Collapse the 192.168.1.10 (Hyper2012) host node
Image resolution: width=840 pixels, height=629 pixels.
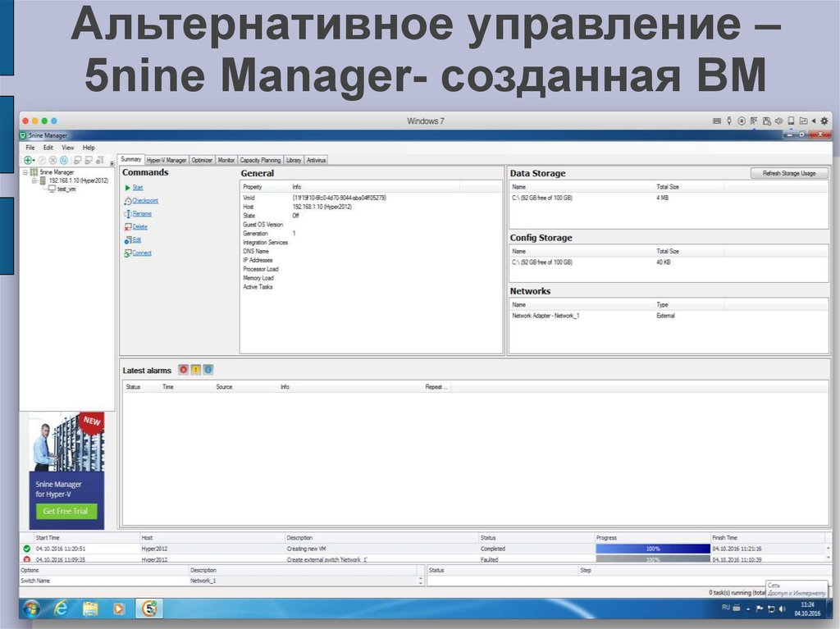[34, 180]
